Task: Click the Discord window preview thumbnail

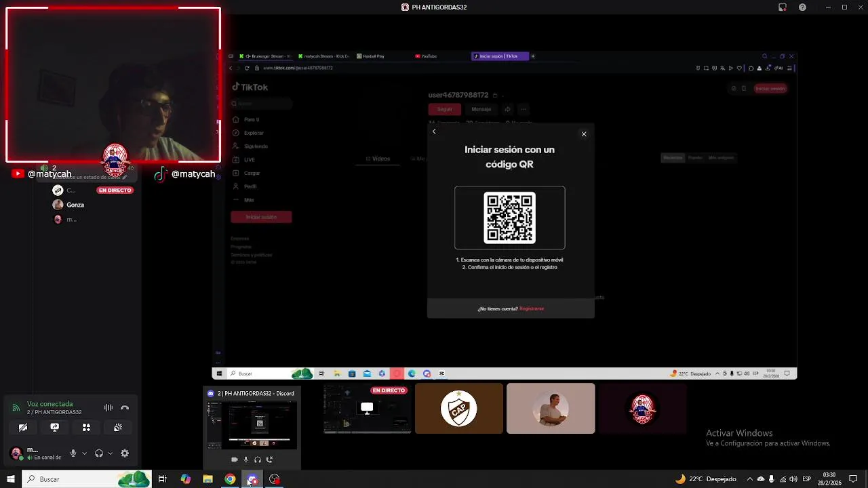Action: (252, 425)
